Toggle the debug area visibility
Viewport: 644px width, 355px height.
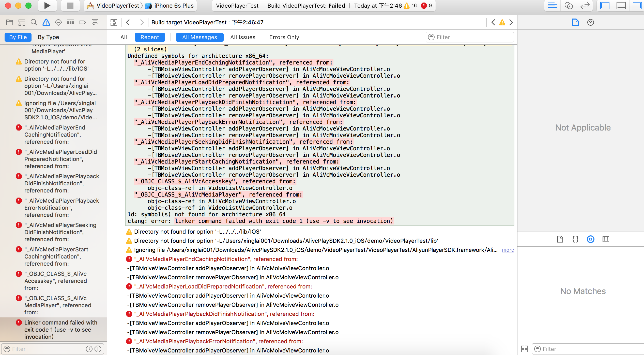coord(621,6)
